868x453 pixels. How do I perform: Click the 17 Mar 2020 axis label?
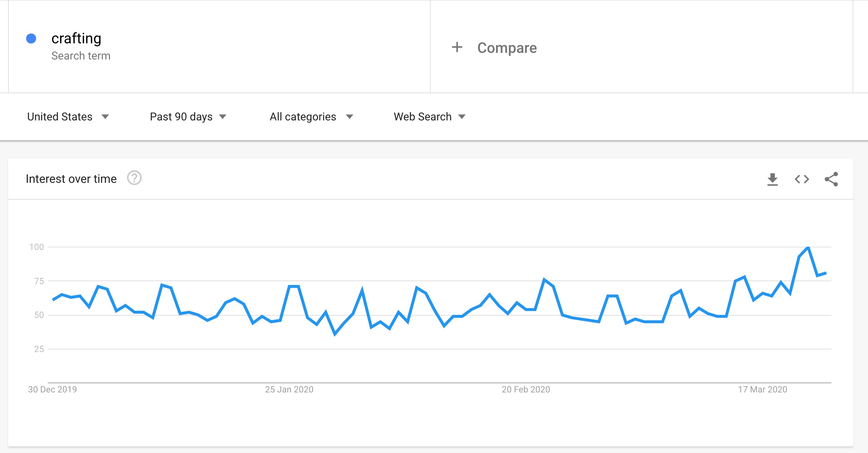pyautogui.click(x=762, y=389)
